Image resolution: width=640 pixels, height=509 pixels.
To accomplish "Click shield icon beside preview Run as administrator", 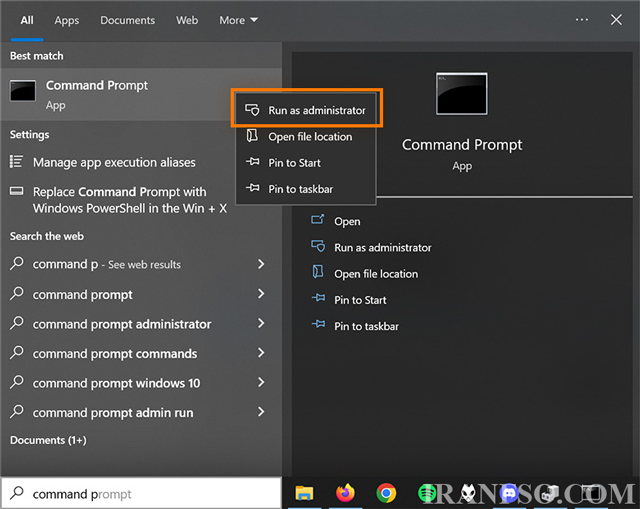I will (318, 246).
